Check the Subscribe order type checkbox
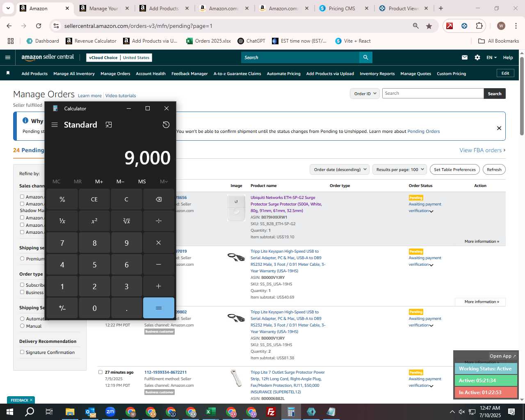525x420 pixels. pyautogui.click(x=22, y=285)
